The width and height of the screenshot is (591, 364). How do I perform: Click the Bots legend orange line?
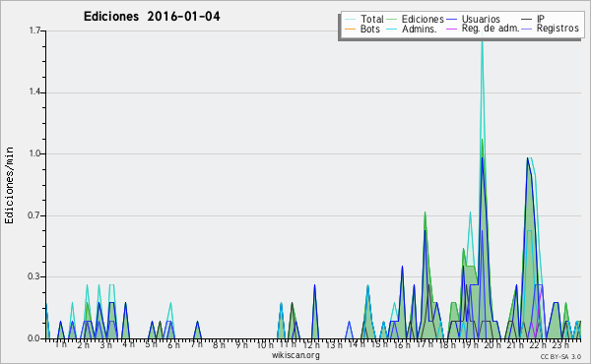click(x=350, y=29)
